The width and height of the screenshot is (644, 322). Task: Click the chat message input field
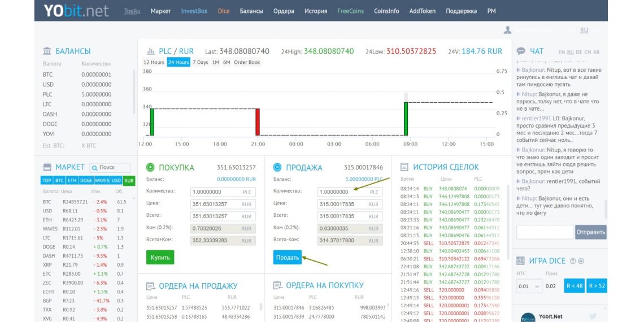[x=544, y=232]
